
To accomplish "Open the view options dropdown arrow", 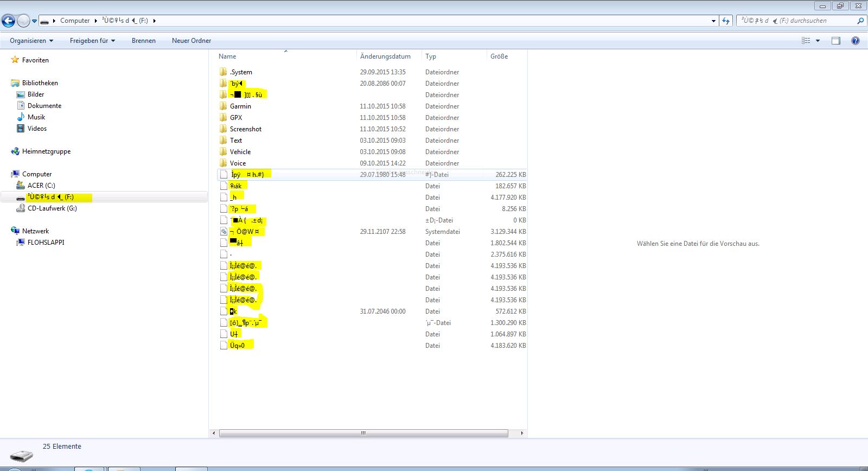I will [818, 41].
